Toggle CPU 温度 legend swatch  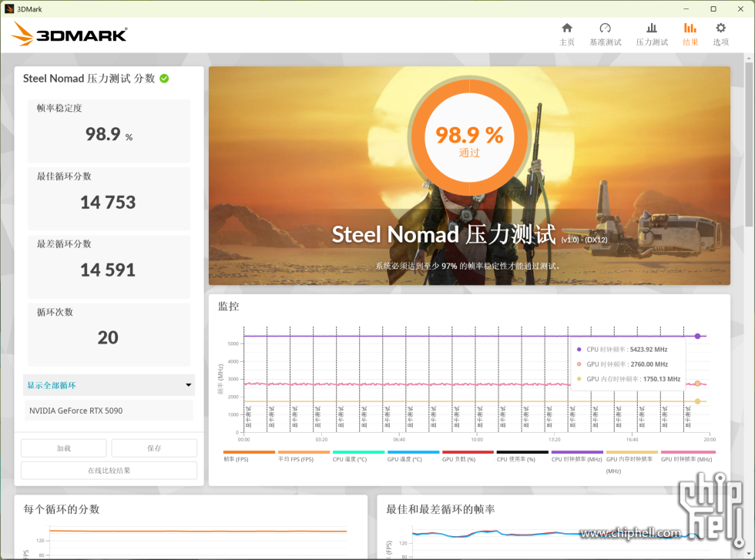point(358,452)
